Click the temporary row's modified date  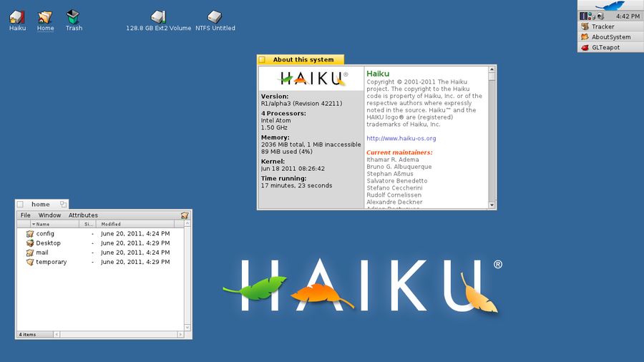(135, 262)
